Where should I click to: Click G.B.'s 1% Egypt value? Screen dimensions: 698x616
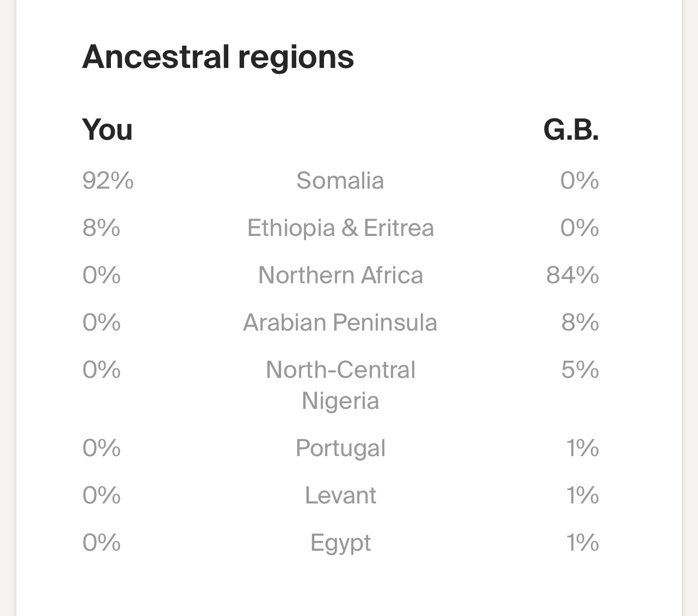582,543
